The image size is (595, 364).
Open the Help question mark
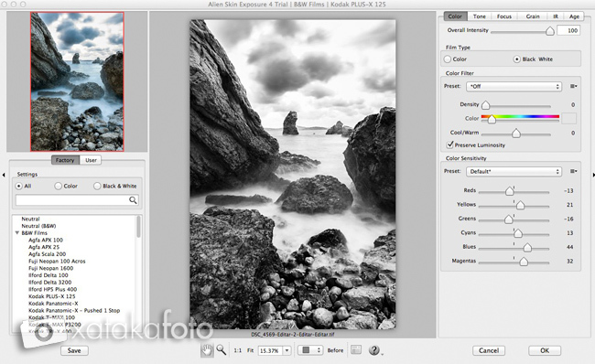pos(374,350)
